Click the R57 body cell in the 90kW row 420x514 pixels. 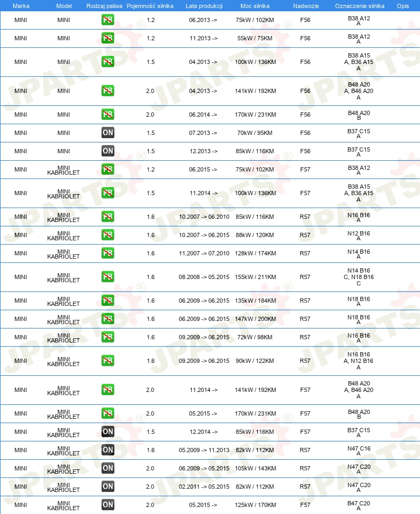click(305, 361)
